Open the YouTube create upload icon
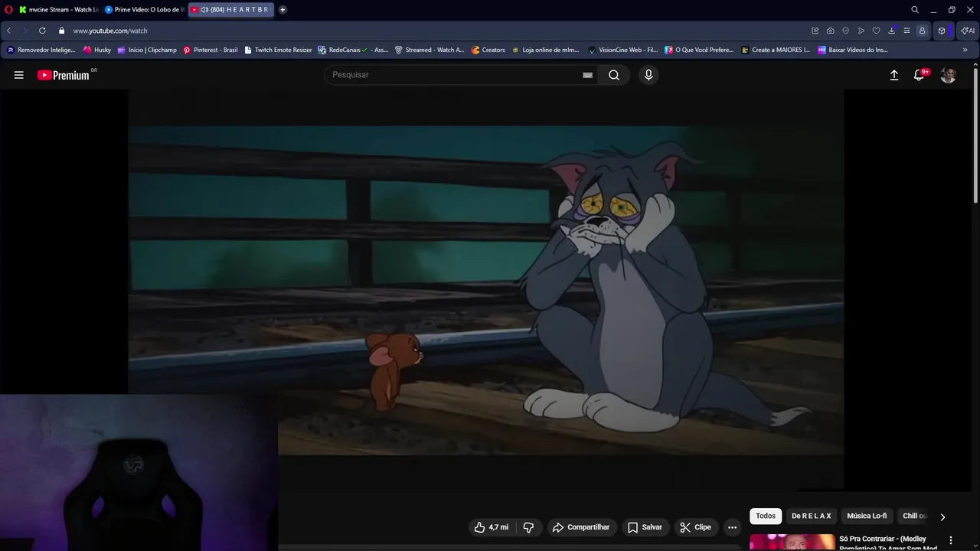Viewport: 980px width, 551px height. [893, 75]
